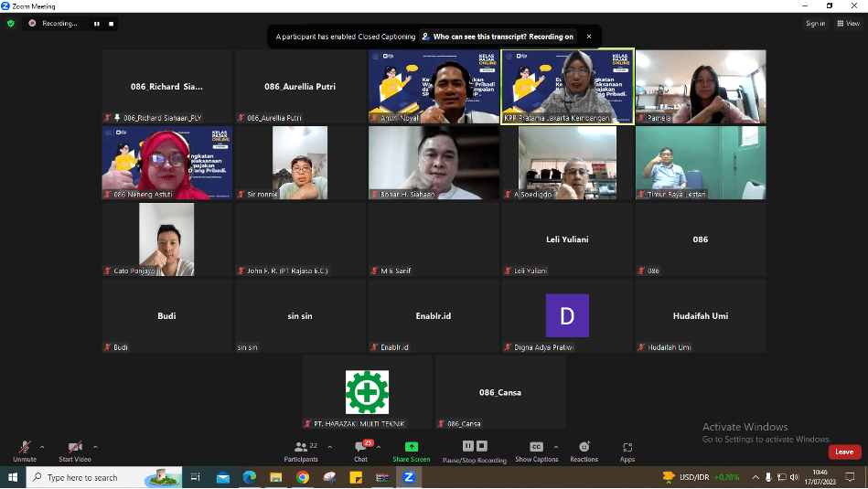Viewport: 868px width, 489px height.
Task: Click the Pause/Stop Recording control
Action: pos(475,448)
